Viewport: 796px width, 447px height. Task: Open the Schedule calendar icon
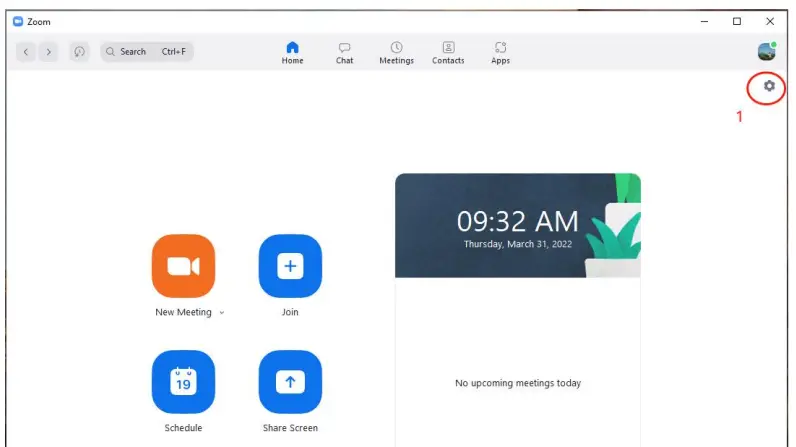point(183,382)
